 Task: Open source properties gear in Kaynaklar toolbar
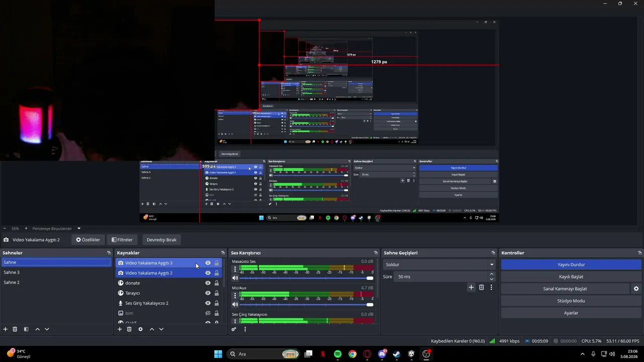click(140, 329)
